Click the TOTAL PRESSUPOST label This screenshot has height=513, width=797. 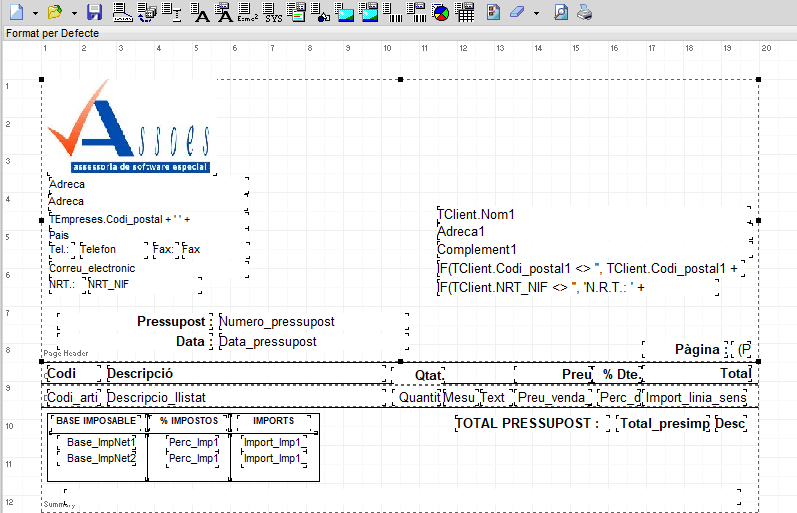coord(532,424)
